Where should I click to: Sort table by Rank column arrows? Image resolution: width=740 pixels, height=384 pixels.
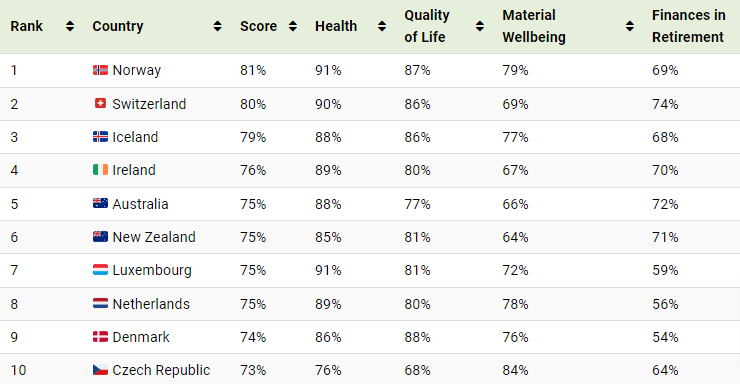(x=70, y=26)
